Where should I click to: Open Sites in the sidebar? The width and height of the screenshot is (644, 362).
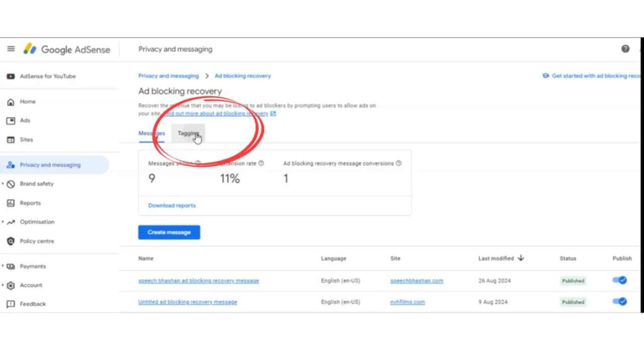tap(26, 140)
